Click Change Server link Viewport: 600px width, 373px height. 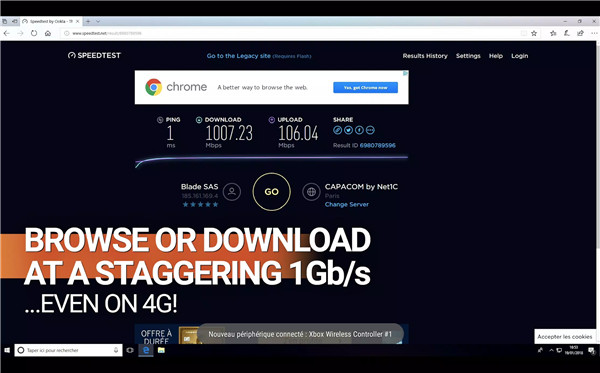pyautogui.click(x=347, y=205)
